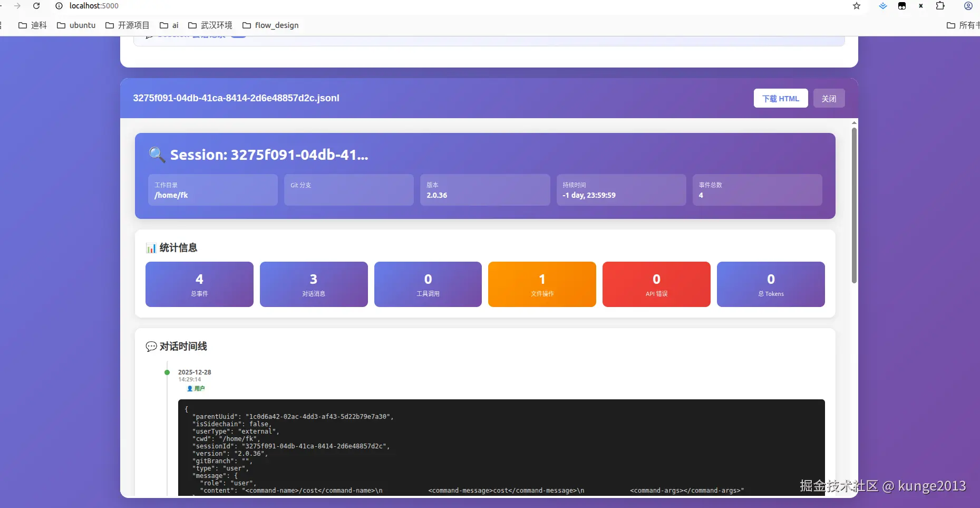This screenshot has width=980, height=508.
Task: Download the session via 下载 HTML button
Action: point(781,99)
